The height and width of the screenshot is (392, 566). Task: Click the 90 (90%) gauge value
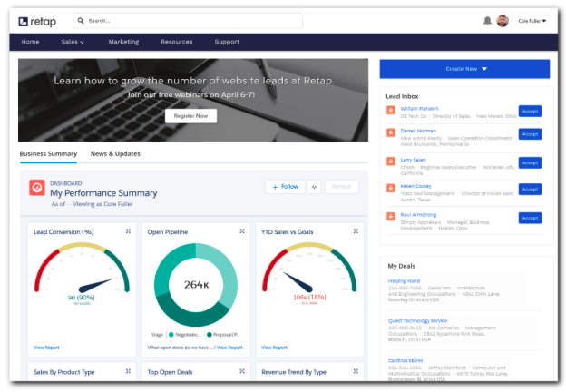tap(82, 298)
